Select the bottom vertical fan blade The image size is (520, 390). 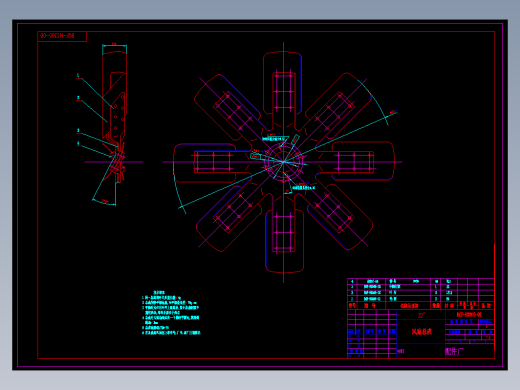click(284, 235)
